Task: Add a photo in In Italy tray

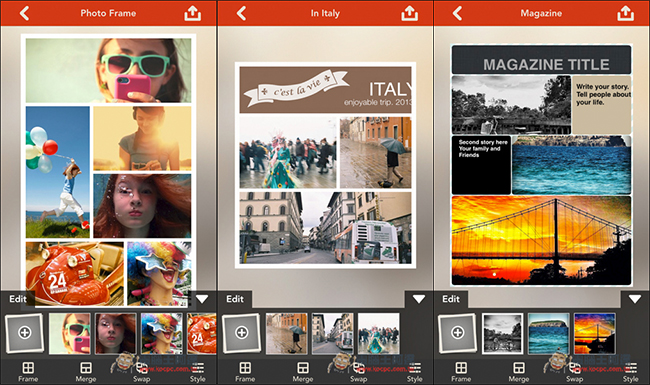Action: pyautogui.click(x=242, y=333)
